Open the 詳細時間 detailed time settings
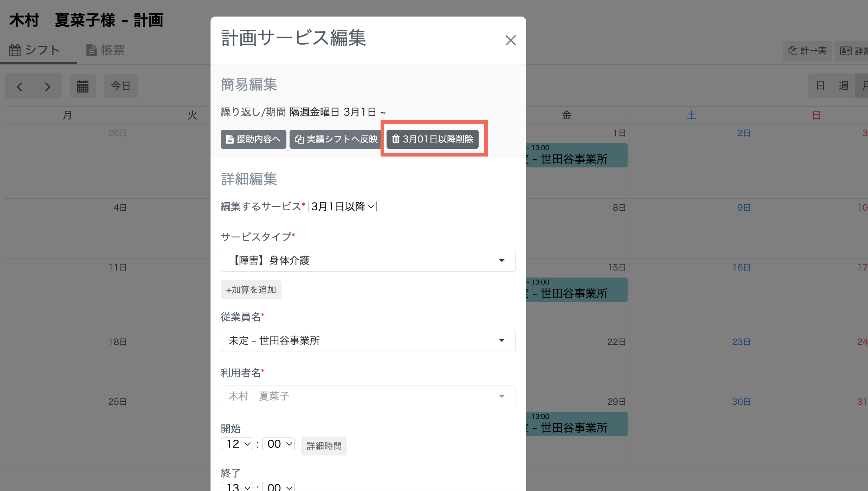This screenshot has width=868, height=491. coord(324,446)
